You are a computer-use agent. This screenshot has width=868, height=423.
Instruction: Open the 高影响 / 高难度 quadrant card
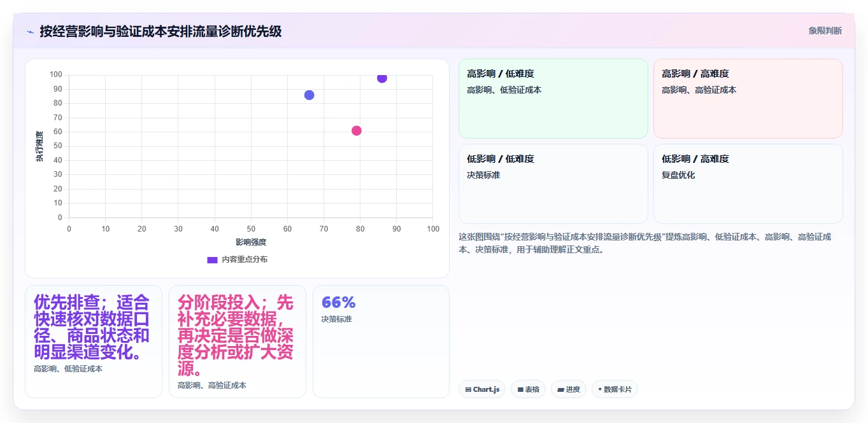click(748, 99)
